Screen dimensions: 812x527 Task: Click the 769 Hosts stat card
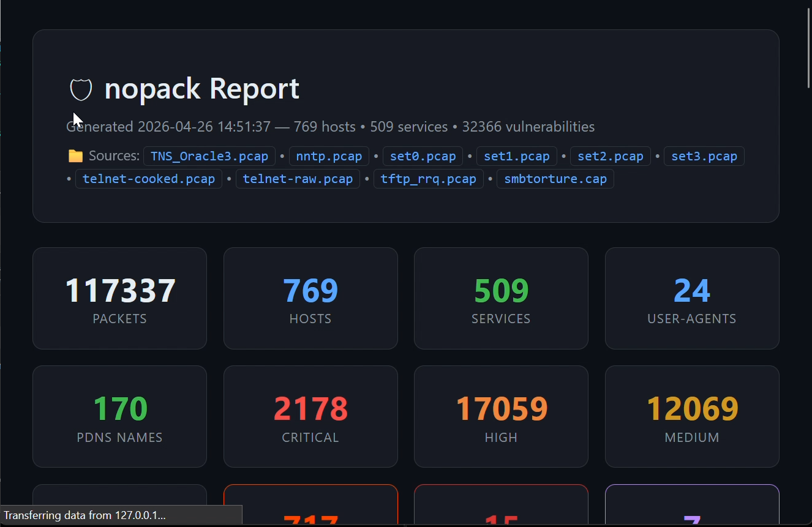[310, 298]
